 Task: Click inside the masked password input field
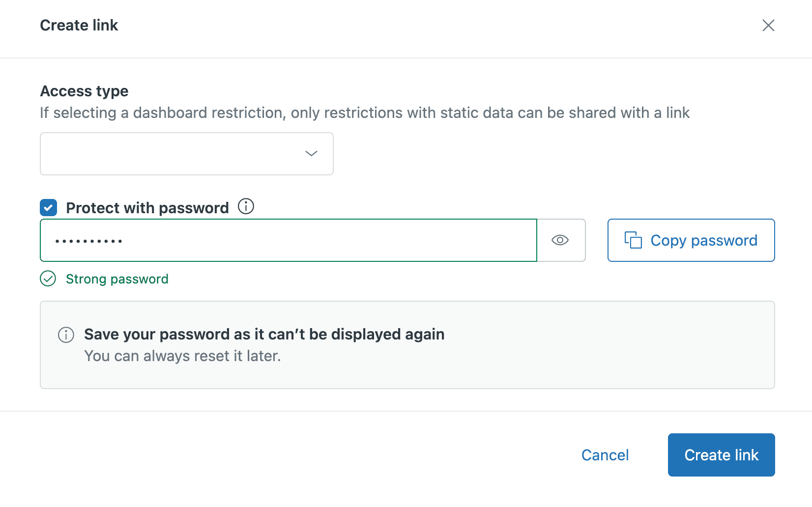pos(288,240)
